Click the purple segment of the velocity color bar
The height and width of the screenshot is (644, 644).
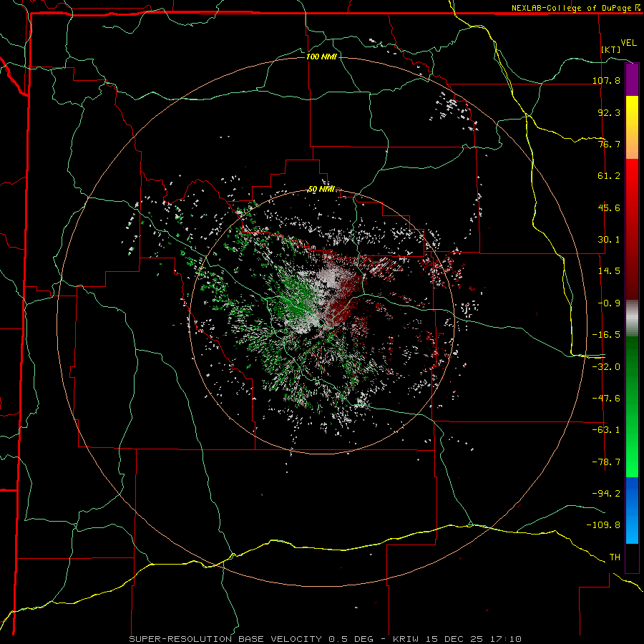pos(632,79)
